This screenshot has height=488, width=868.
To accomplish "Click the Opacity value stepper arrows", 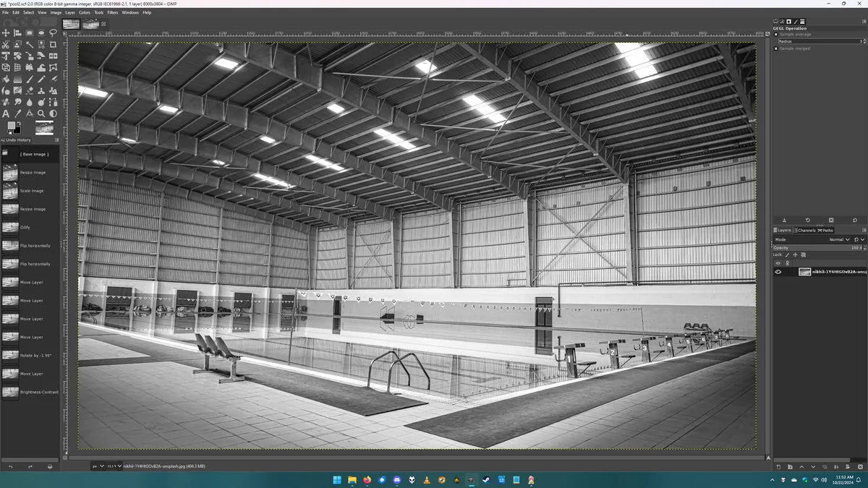I will (x=864, y=247).
